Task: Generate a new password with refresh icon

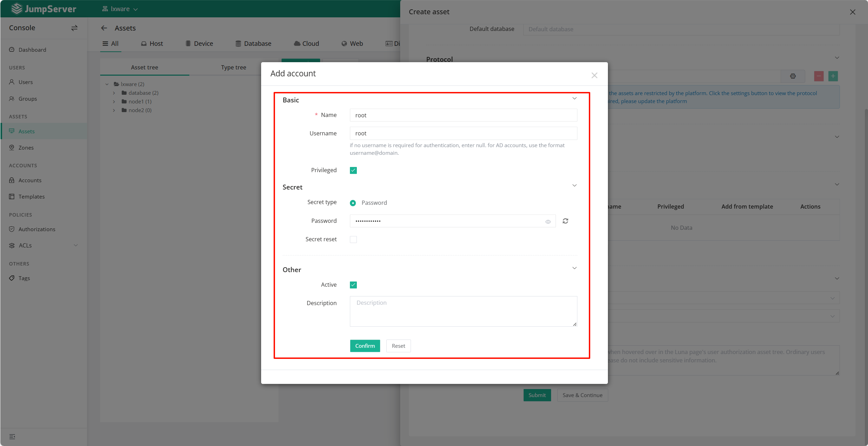Action: point(566,221)
